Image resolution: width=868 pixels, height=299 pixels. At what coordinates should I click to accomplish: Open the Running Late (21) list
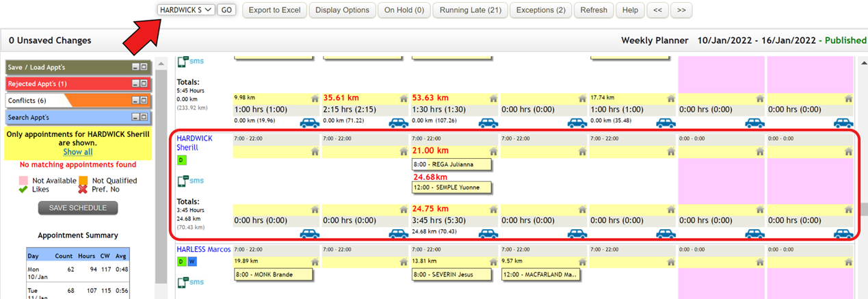(x=470, y=10)
